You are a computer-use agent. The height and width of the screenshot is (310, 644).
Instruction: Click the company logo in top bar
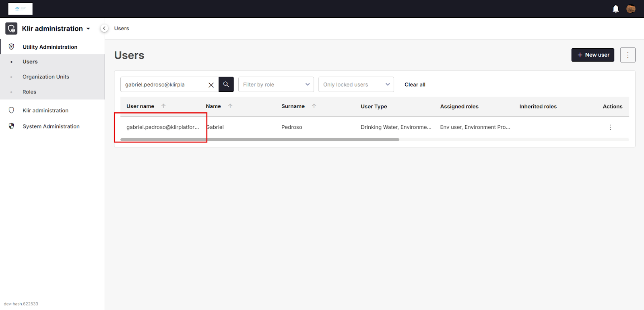click(20, 9)
